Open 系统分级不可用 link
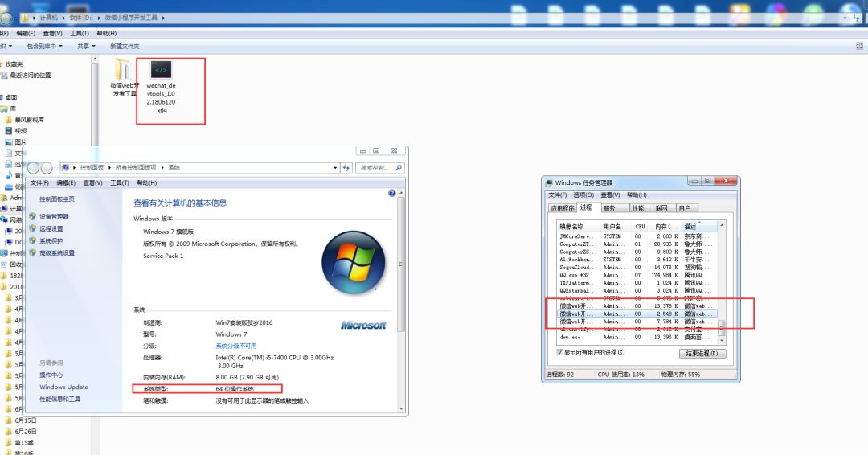The height and width of the screenshot is (455, 868). tap(235, 346)
